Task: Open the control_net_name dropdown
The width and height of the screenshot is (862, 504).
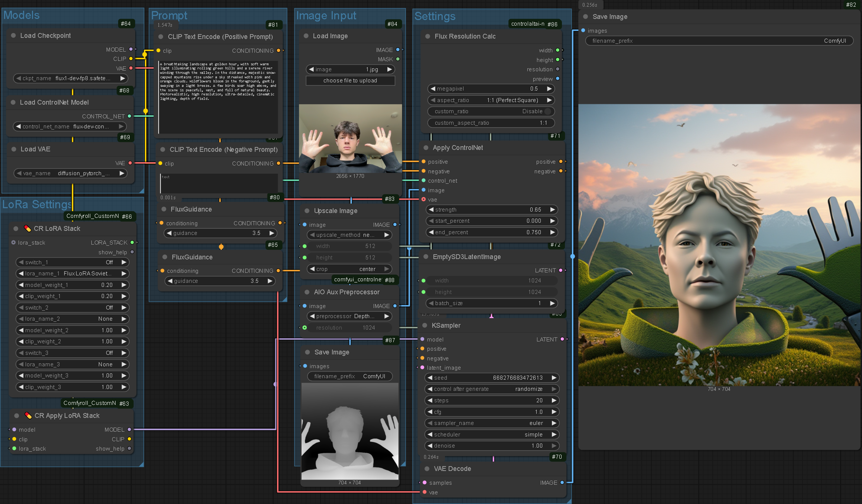Action: [69, 127]
